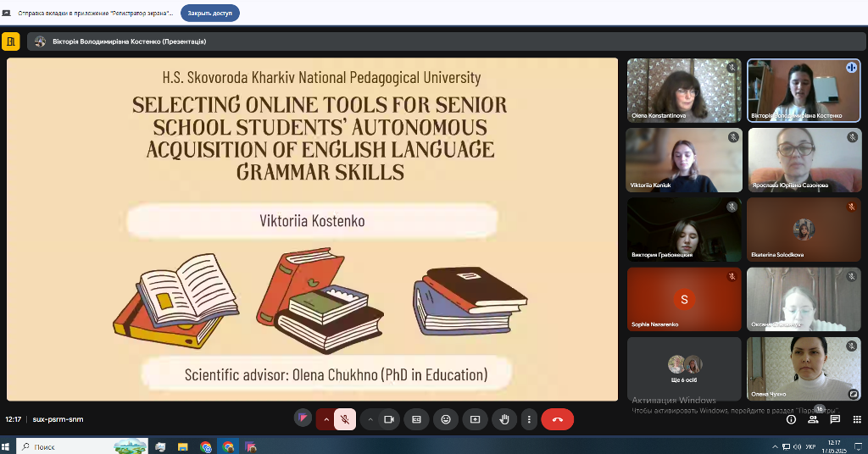Open the Windows Start menu
The height and width of the screenshot is (454, 868).
(6, 446)
